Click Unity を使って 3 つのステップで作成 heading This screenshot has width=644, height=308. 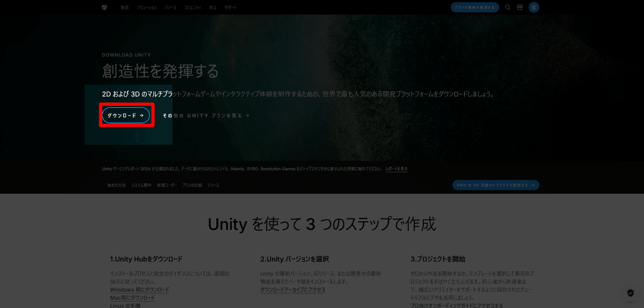[x=322, y=224]
